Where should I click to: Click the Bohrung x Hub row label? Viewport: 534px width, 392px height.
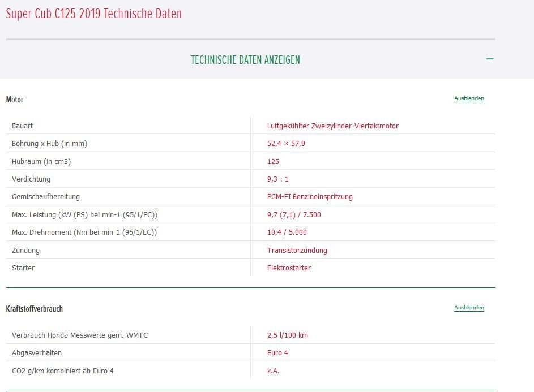pyautogui.click(x=50, y=144)
